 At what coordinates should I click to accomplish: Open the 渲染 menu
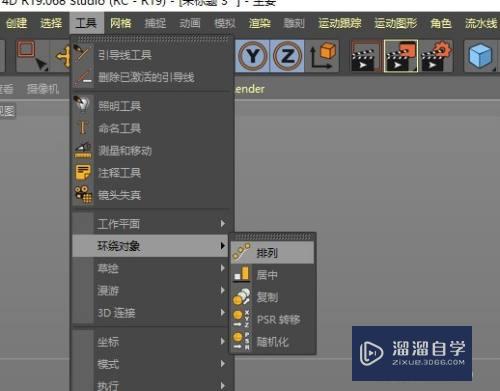(259, 23)
